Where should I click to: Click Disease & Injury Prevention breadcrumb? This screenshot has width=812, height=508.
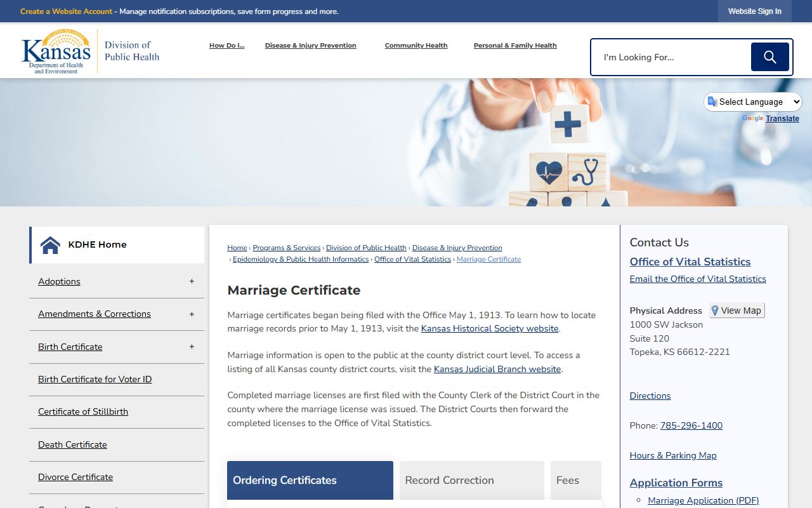(x=457, y=248)
